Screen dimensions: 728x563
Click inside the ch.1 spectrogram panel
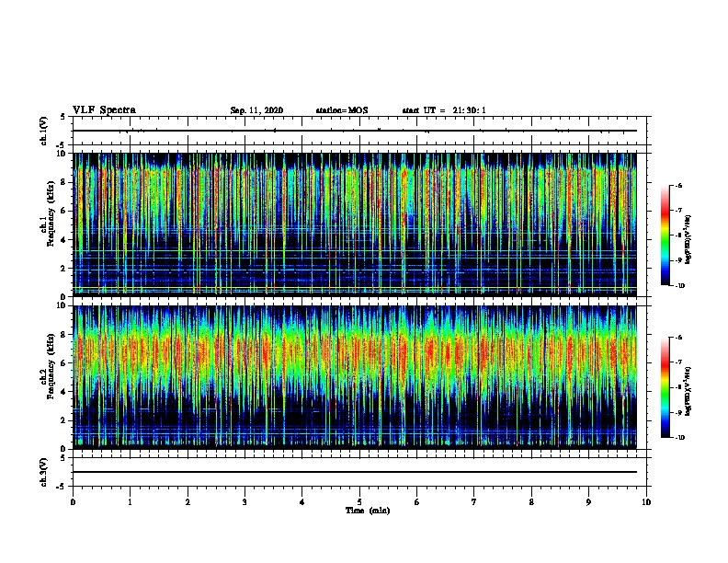(x=355, y=224)
